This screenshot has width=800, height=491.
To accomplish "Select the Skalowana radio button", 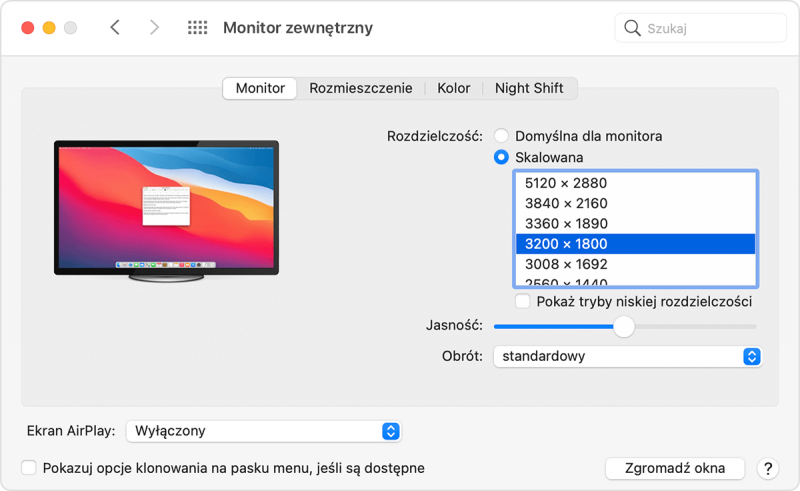I will point(502,157).
